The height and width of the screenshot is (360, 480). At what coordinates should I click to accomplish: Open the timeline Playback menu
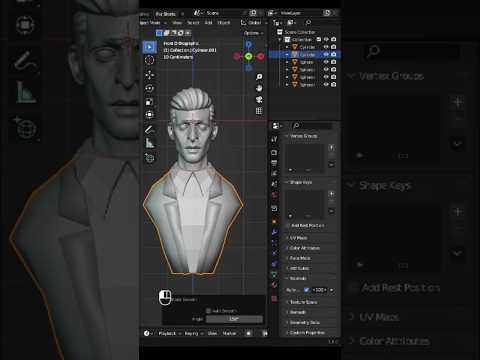[x=170, y=333]
